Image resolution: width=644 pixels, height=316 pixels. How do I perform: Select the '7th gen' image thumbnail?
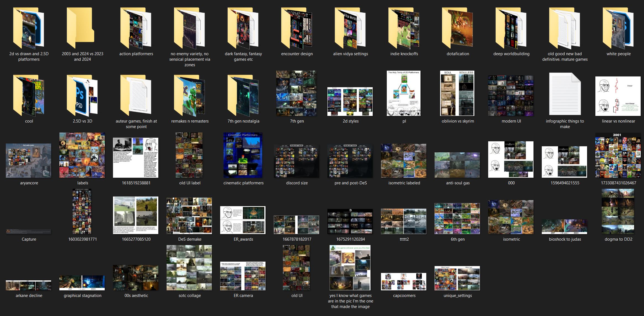click(x=296, y=93)
